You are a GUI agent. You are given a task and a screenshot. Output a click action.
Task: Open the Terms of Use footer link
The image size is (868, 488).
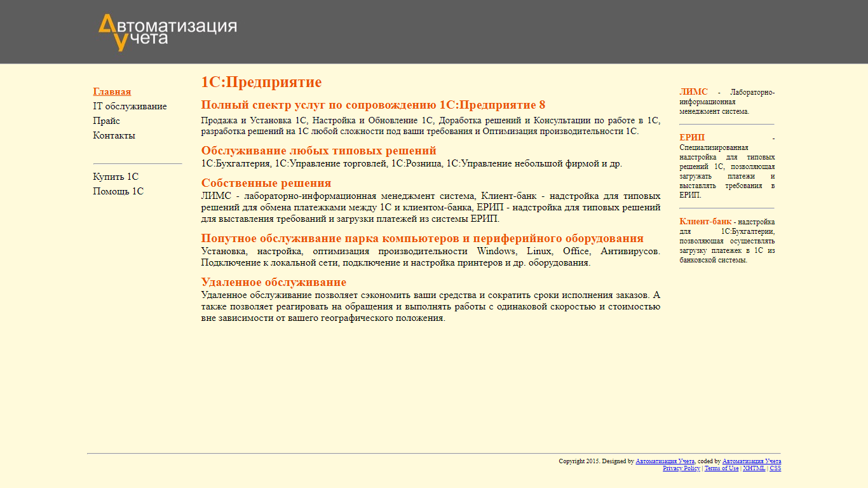coord(721,468)
